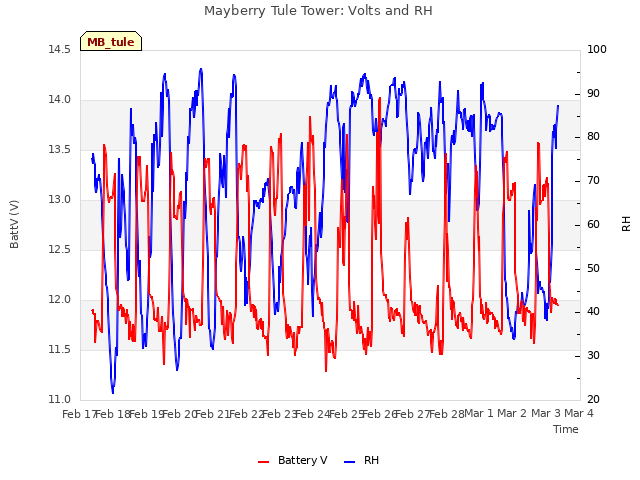Click the Feb 17 date label

tap(80, 414)
